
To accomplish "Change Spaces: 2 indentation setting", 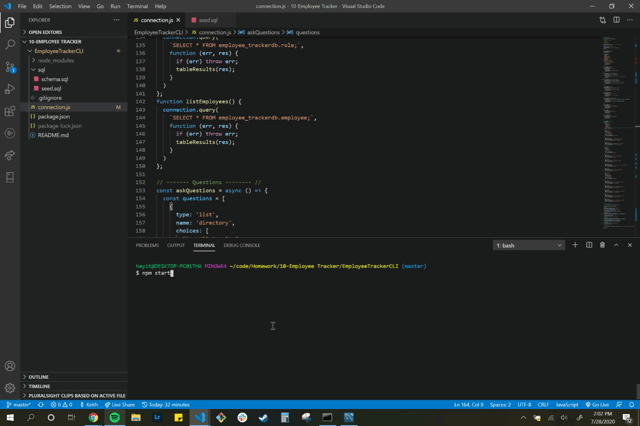I will click(x=500, y=405).
